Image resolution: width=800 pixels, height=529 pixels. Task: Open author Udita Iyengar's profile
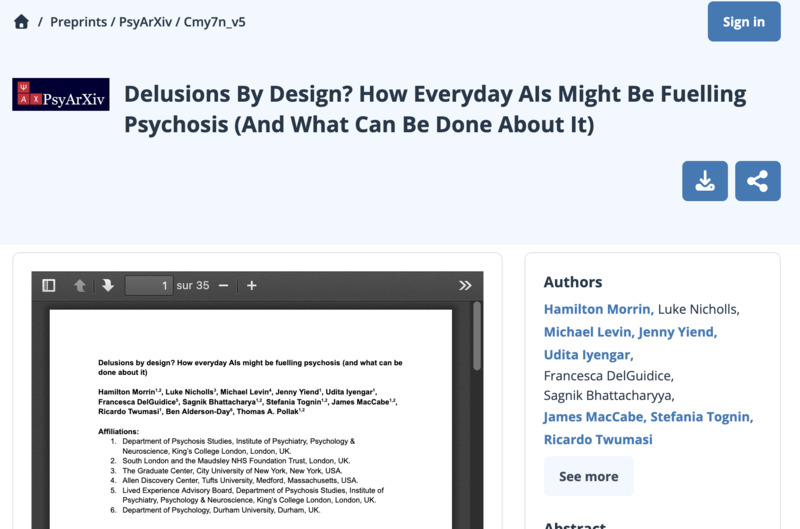[x=589, y=355]
